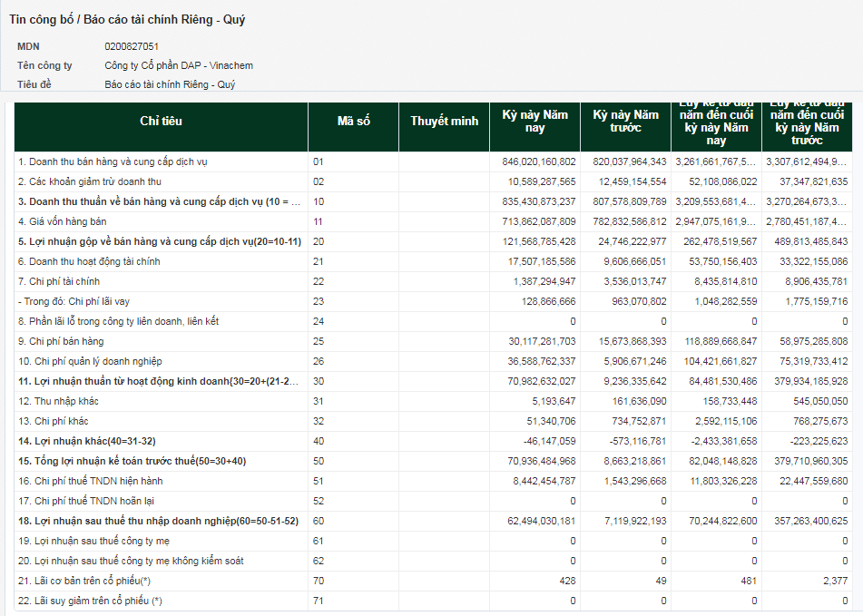The width and height of the screenshot is (863, 616).
Task: Select row '10. Chi phí quản lý doanh nghiệp'
Action: (x=433, y=361)
